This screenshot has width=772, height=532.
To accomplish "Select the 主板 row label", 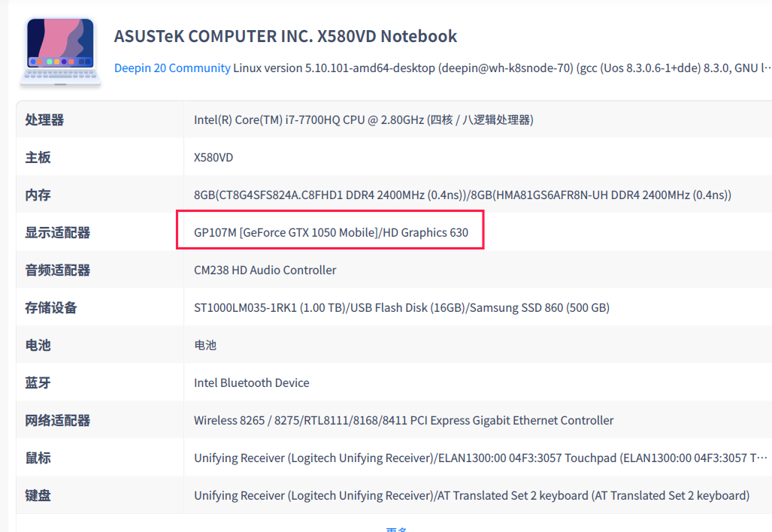I will [38, 157].
